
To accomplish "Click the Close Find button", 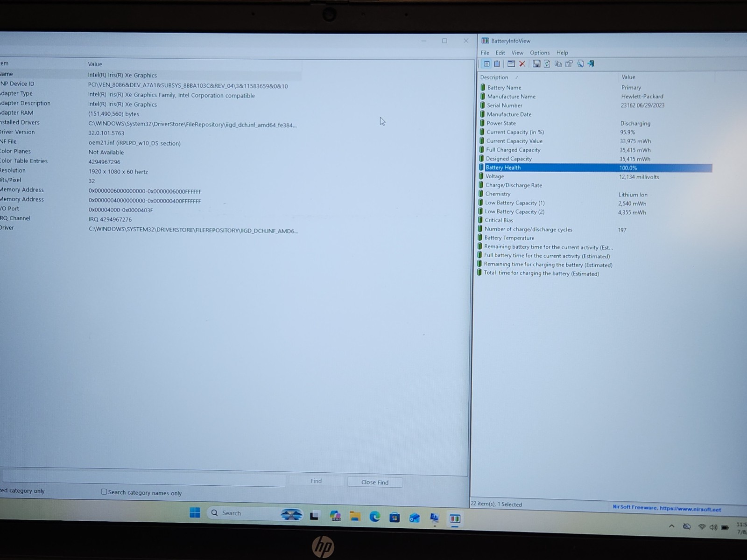I will click(x=375, y=482).
